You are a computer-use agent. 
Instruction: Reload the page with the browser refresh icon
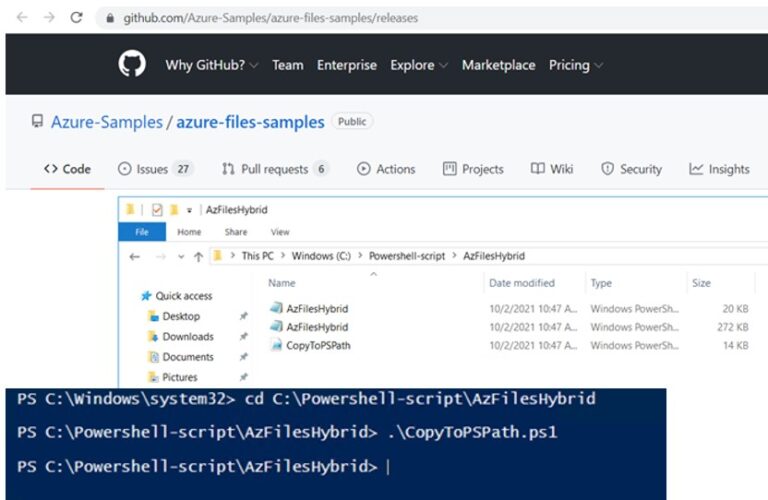[76, 17]
